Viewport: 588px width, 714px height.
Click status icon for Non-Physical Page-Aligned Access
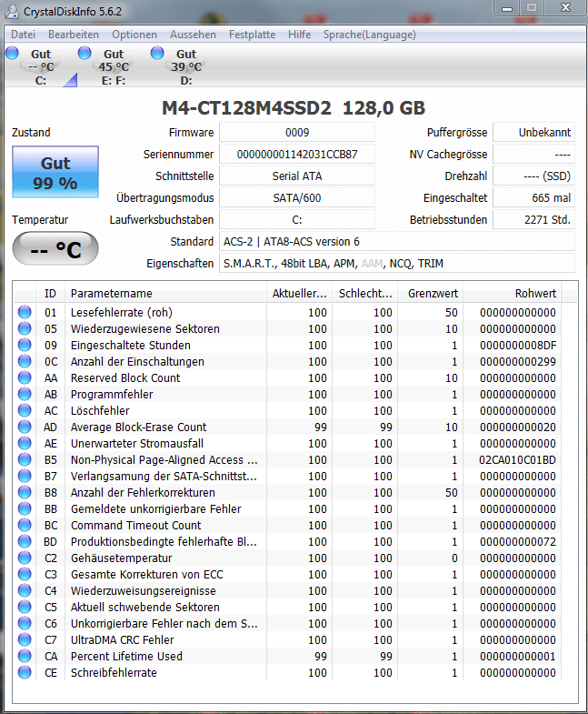25,460
